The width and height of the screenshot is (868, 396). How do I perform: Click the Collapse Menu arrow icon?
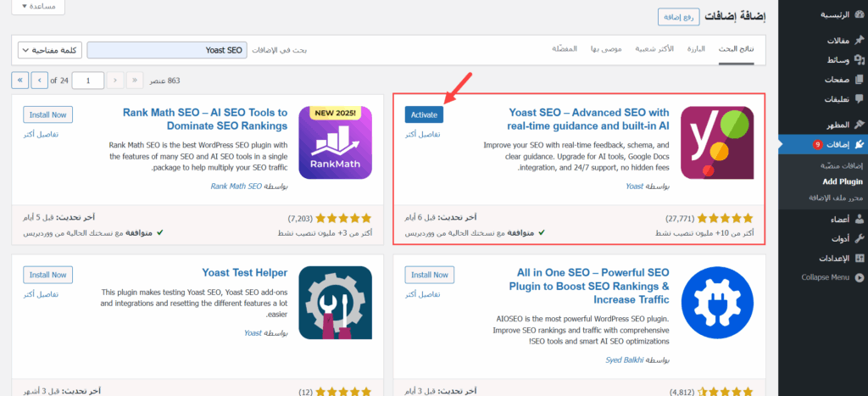click(x=859, y=277)
